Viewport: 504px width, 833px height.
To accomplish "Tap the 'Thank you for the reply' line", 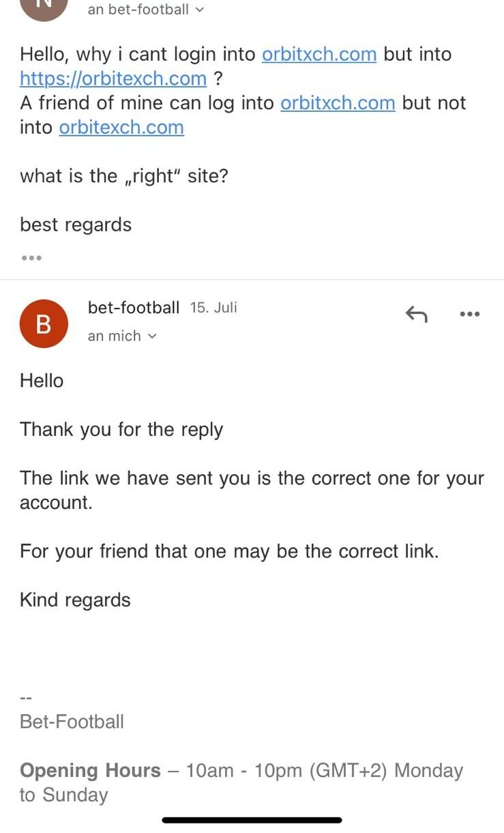I will click(121, 430).
